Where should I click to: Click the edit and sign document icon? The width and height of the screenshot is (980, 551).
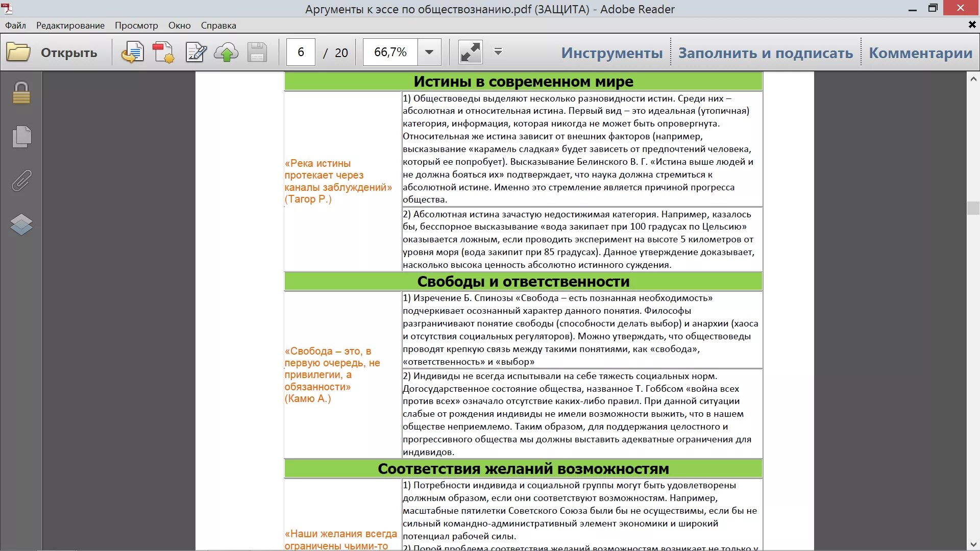(195, 52)
